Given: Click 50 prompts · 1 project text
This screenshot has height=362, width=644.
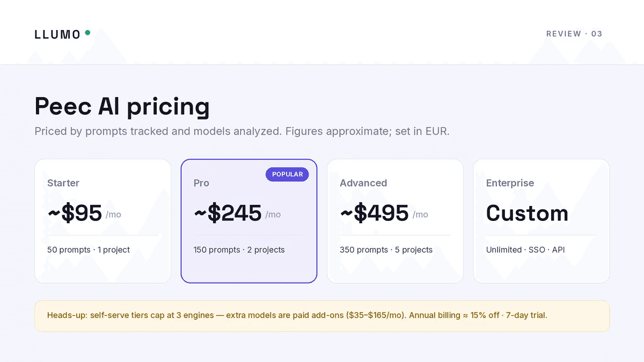Looking at the screenshot, I should pyautogui.click(x=89, y=250).
